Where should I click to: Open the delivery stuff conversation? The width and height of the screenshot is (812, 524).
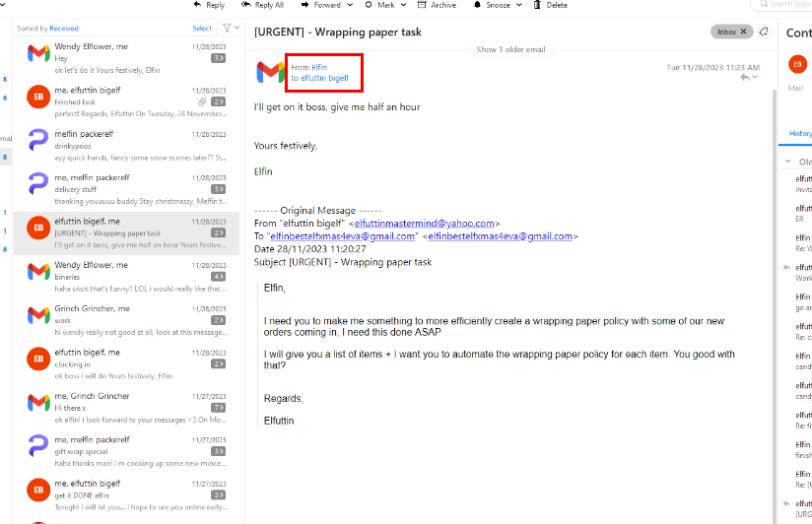click(126, 189)
